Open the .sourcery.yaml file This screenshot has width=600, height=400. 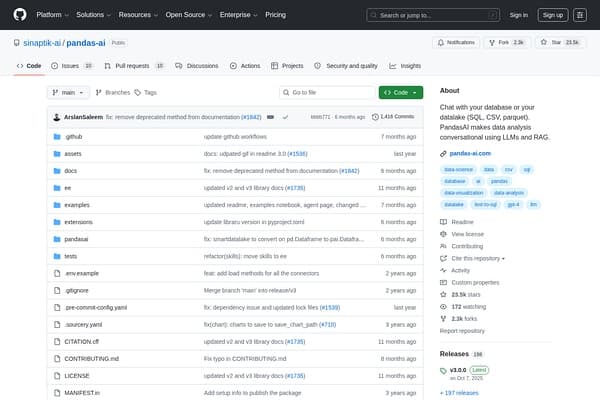coord(83,325)
